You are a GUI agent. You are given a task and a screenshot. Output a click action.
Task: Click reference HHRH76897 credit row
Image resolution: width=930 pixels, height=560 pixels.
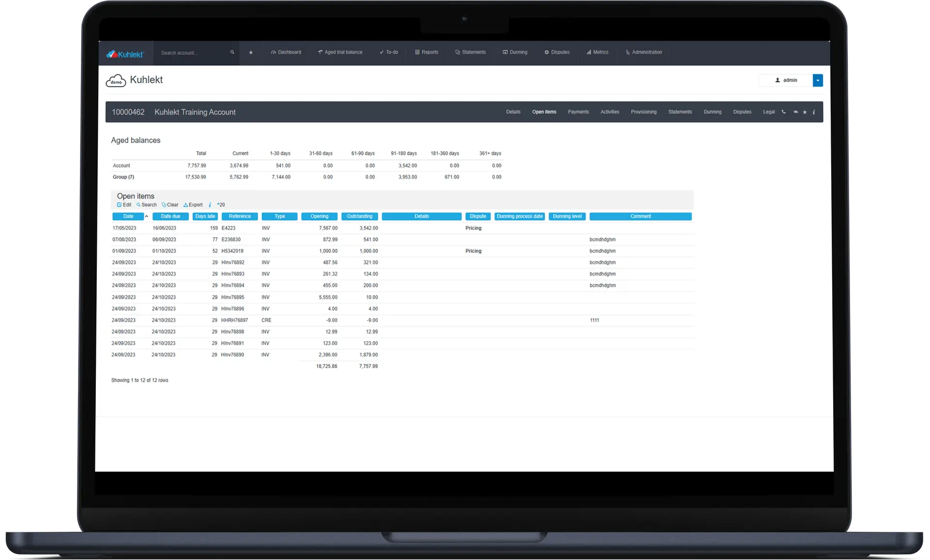click(x=234, y=321)
